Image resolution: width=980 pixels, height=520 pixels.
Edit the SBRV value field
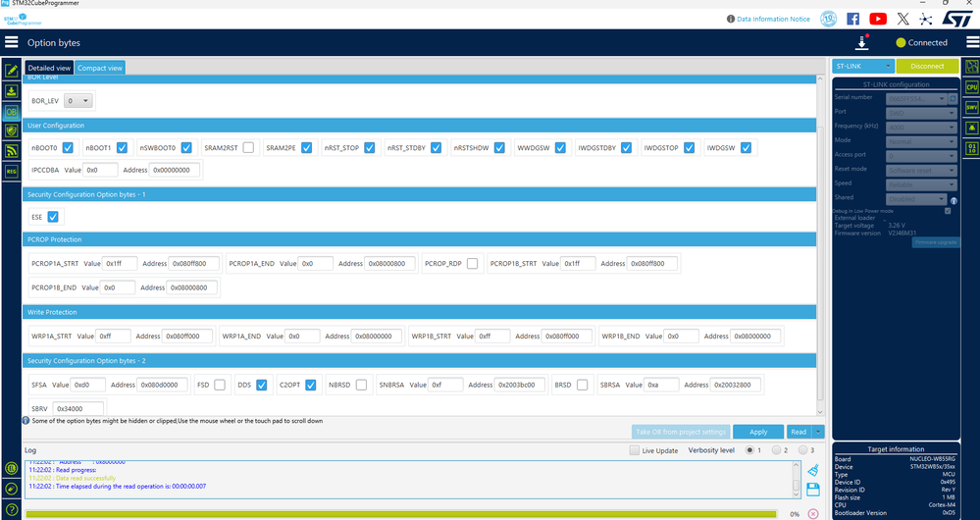coord(78,408)
